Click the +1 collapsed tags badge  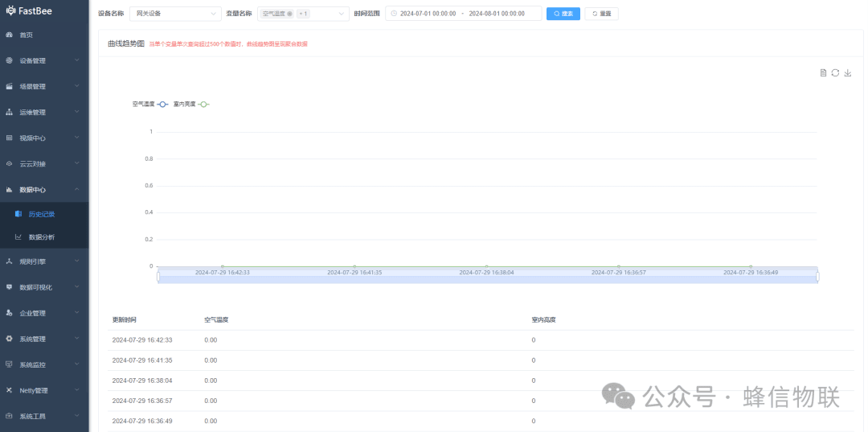(303, 14)
